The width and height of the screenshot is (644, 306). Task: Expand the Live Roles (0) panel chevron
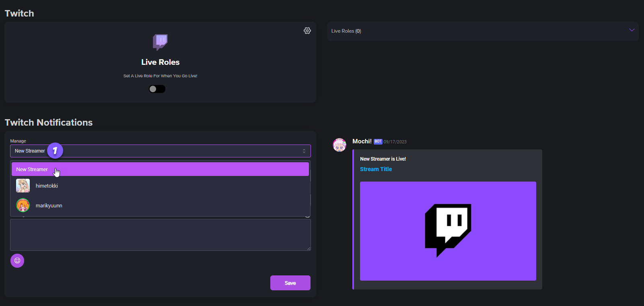pyautogui.click(x=632, y=30)
